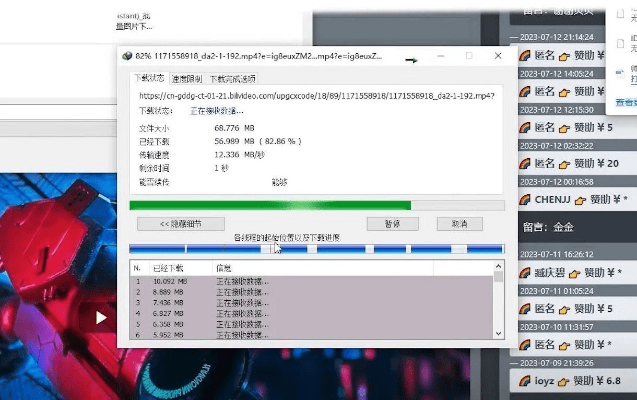Click the blue thread segments progress bar

click(317, 249)
